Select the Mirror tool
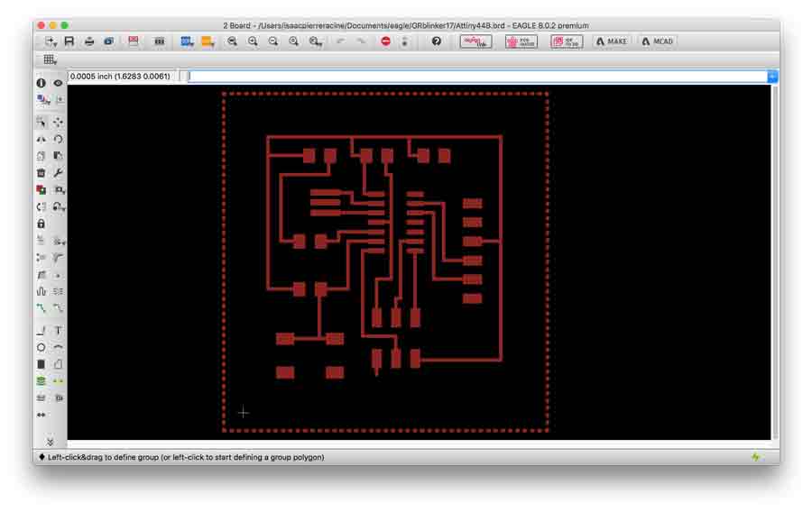This screenshot has height=512, width=812. coord(41,139)
